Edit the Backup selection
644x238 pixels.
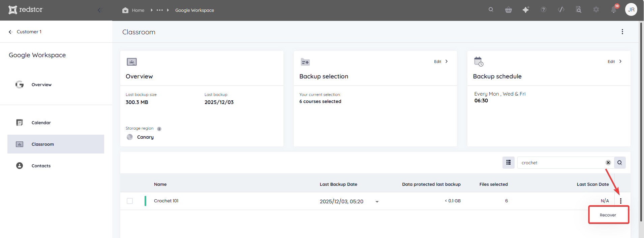pyautogui.click(x=437, y=62)
